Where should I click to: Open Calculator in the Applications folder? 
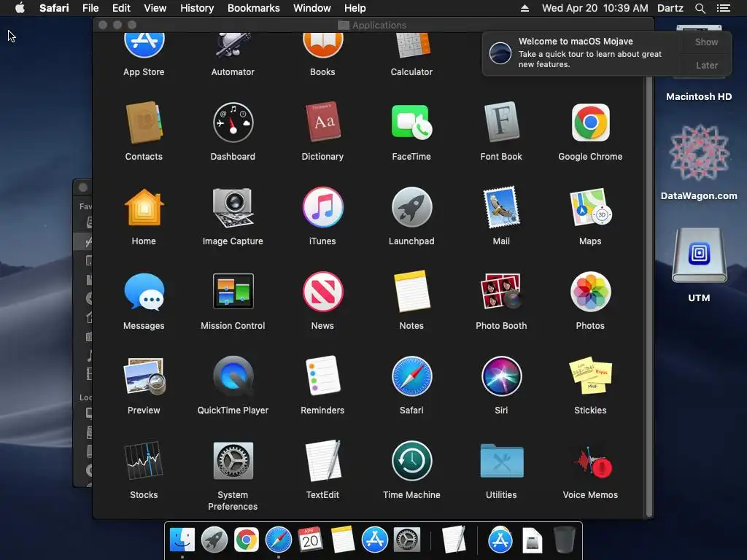[412, 45]
